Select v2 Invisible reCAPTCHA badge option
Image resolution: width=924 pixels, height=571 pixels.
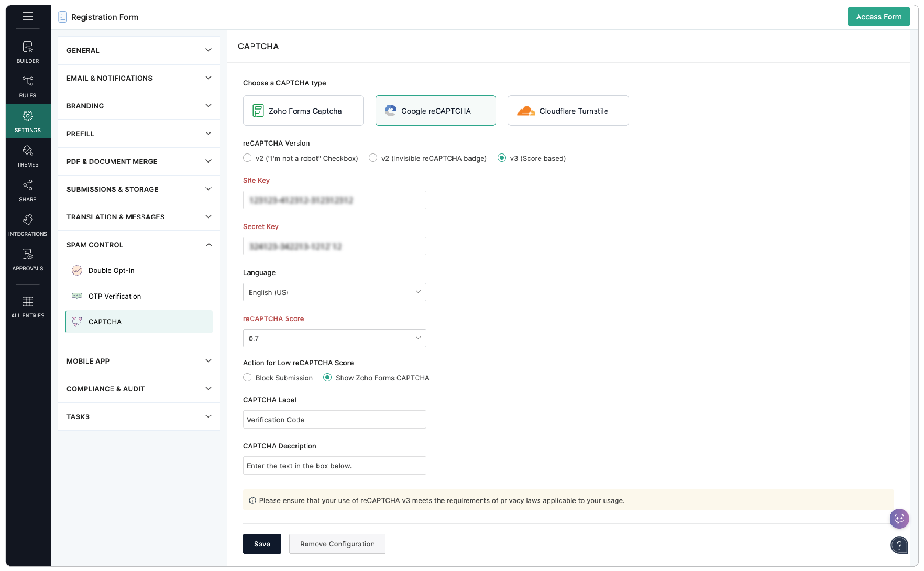point(373,158)
